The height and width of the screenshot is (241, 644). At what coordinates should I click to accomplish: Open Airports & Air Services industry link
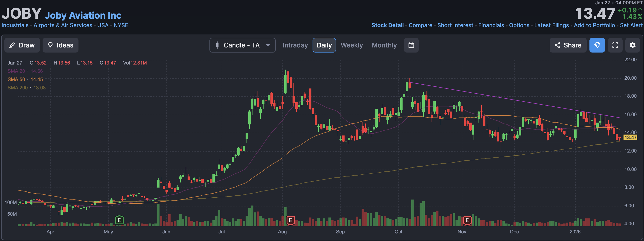pyautogui.click(x=63, y=25)
